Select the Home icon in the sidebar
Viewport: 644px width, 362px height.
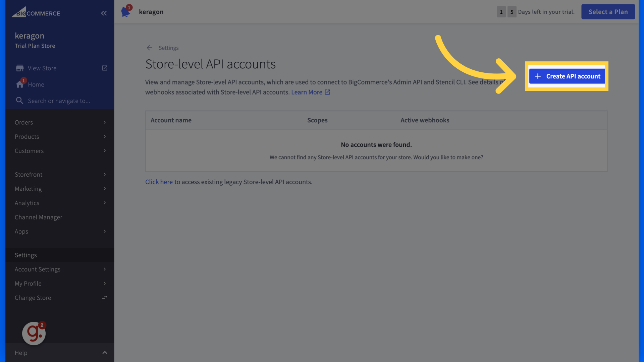[x=20, y=84]
